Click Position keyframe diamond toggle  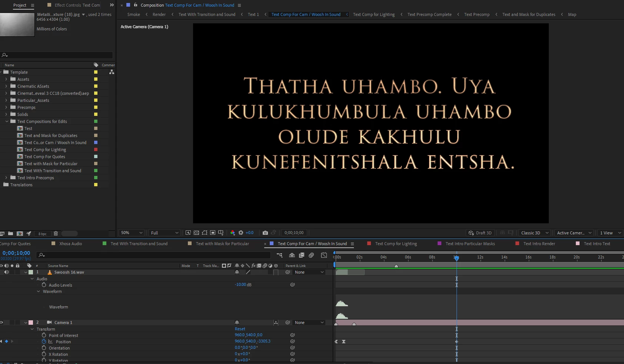tap(6, 341)
